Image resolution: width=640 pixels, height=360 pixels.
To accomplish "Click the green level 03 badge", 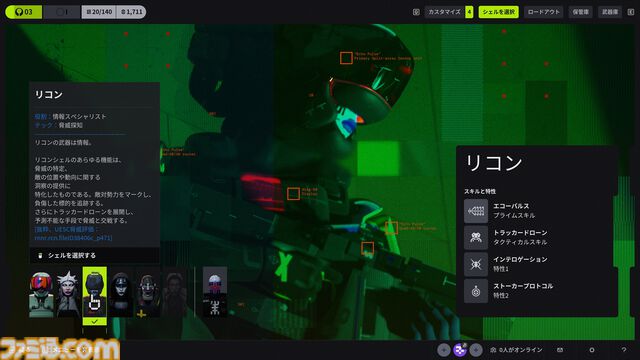I will pyautogui.click(x=24, y=12).
